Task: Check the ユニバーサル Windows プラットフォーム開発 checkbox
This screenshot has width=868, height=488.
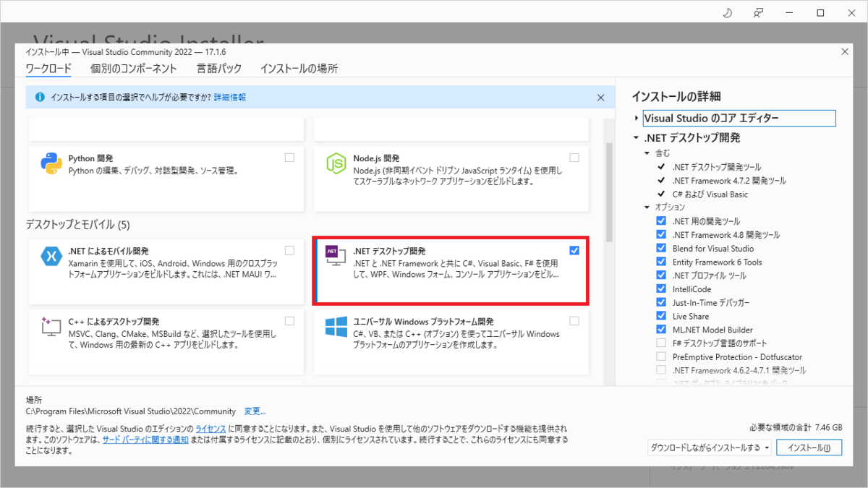Action: point(574,321)
